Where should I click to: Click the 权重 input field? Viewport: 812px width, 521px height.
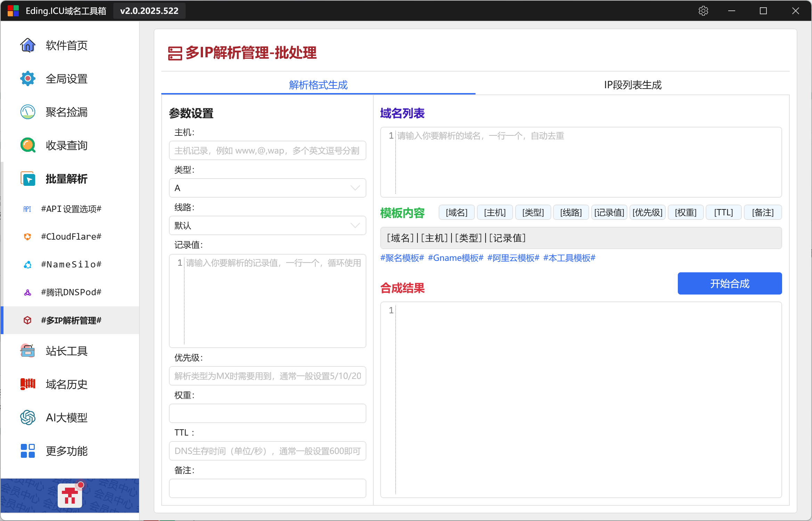point(267,413)
